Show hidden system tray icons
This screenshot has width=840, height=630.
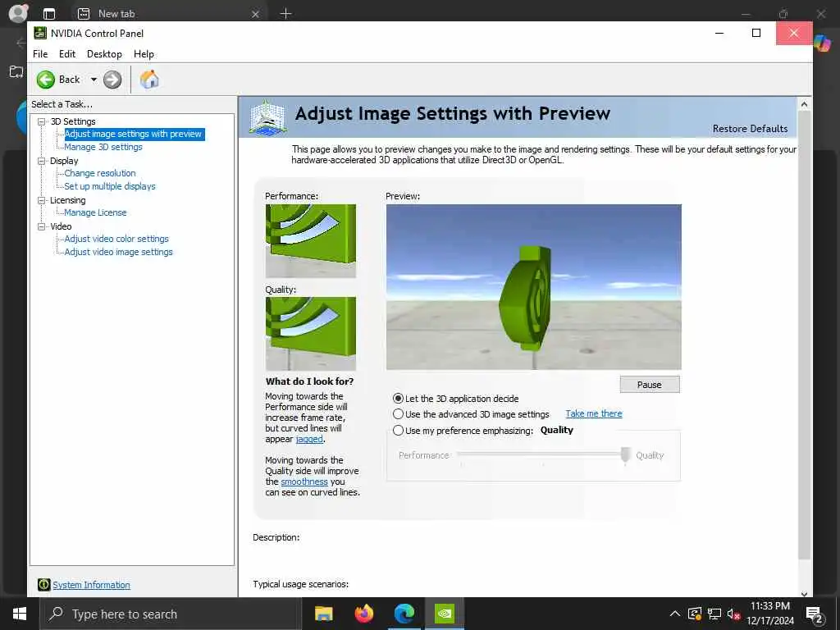coord(675,614)
